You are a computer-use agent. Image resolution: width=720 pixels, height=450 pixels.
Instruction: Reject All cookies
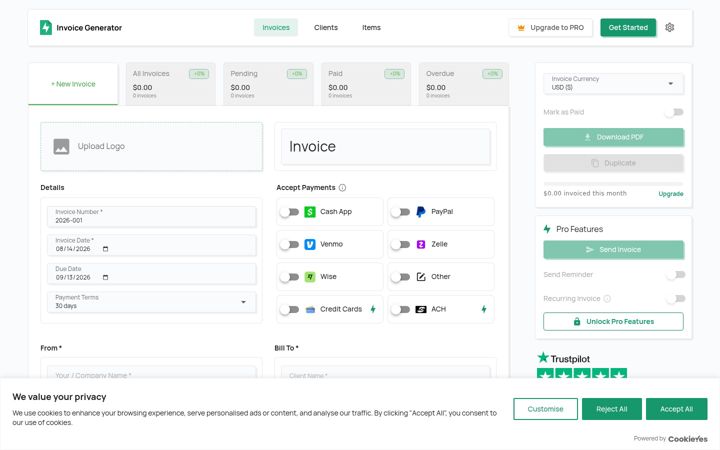tap(612, 409)
